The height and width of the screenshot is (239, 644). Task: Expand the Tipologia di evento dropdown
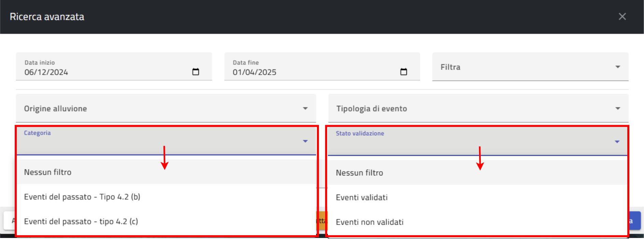click(x=617, y=108)
